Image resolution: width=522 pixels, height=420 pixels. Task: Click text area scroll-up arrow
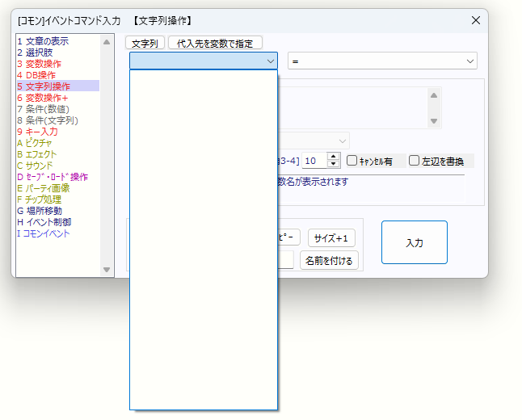click(x=435, y=95)
